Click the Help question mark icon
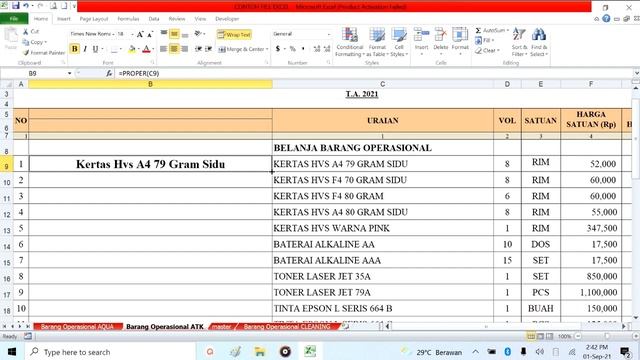 pyautogui.click(x=607, y=19)
